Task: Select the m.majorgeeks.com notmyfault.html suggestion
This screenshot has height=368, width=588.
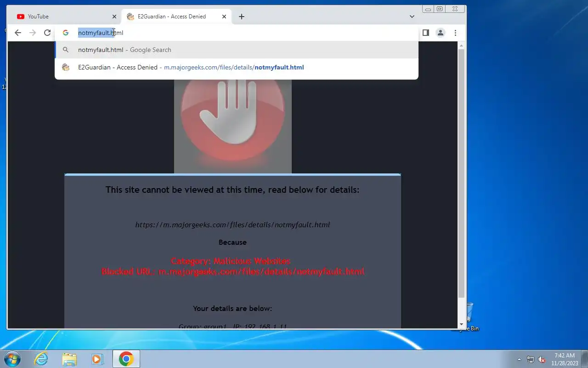Action: (x=237, y=67)
